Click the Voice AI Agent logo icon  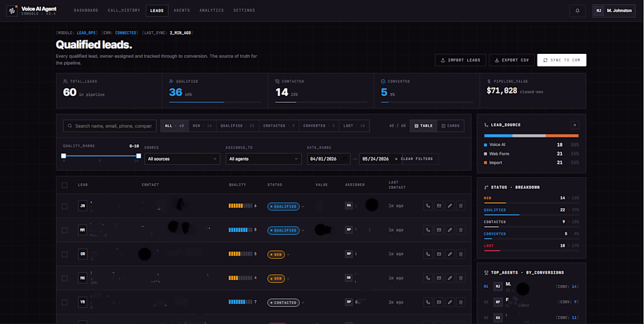point(12,11)
